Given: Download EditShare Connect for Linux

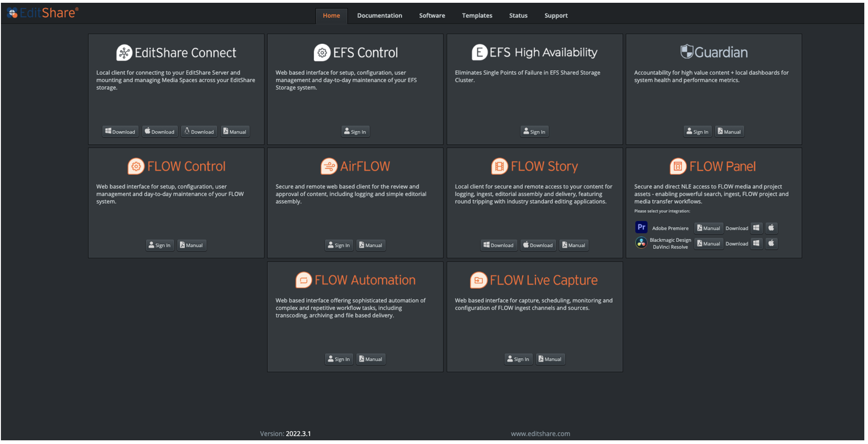Looking at the screenshot, I should click(199, 132).
